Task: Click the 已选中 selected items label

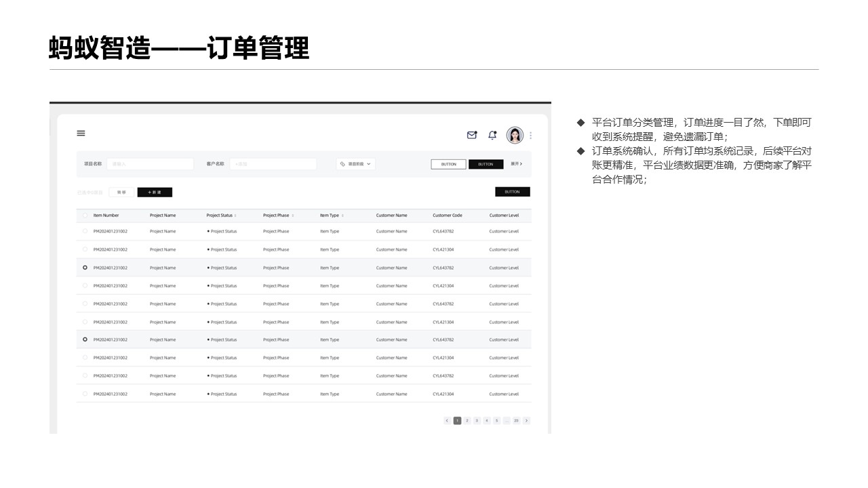Action: (90, 192)
